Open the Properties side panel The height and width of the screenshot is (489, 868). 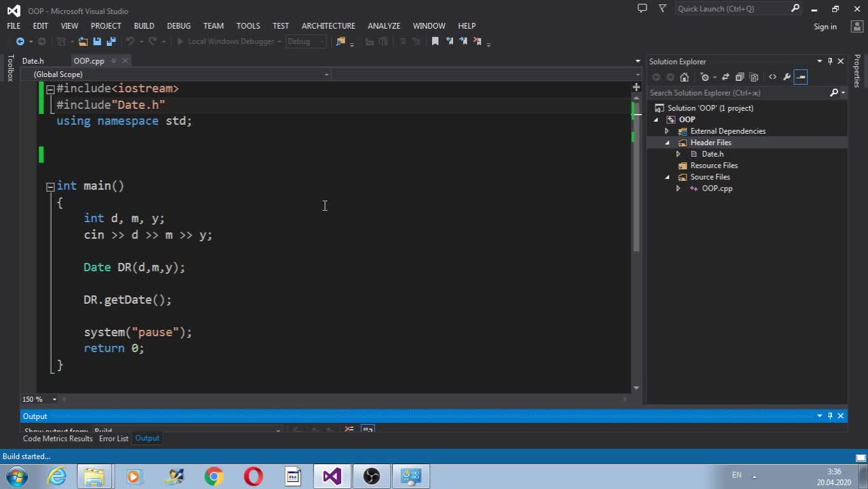click(857, 71)
